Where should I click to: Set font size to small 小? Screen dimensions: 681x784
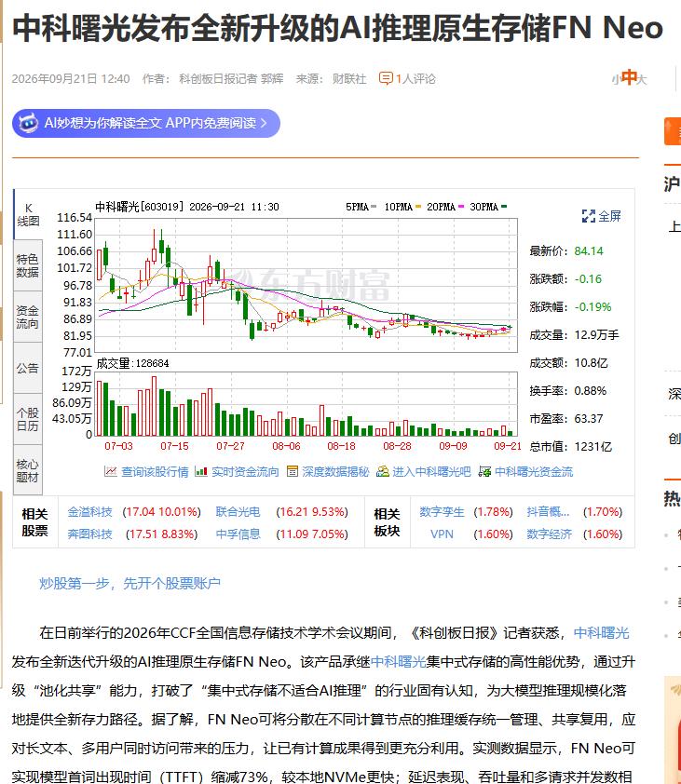tap(616, 79)
